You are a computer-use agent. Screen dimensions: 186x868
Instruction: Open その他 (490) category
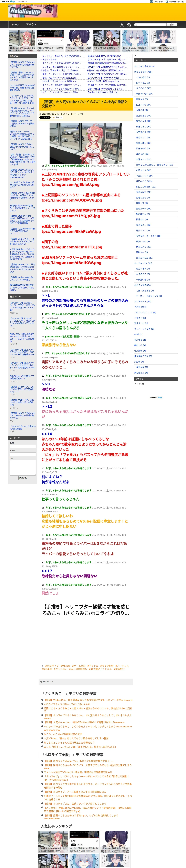pyautogui.click(x=140, y=307)
